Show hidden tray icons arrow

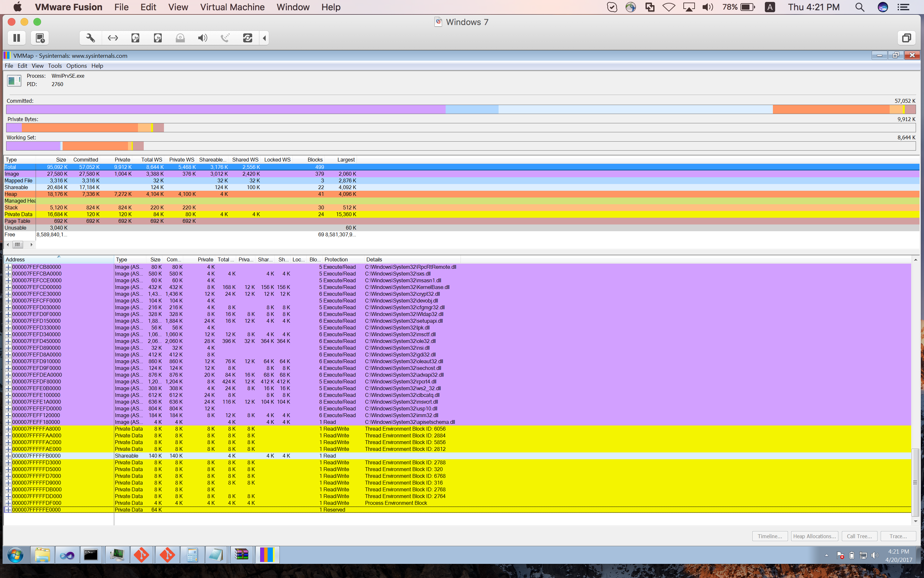[827, 556]
